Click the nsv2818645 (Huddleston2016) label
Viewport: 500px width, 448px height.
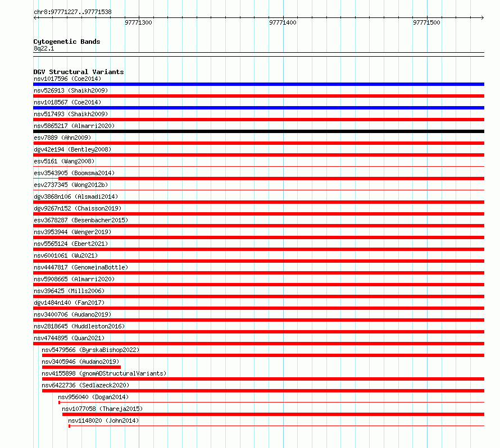pos(79,326)
